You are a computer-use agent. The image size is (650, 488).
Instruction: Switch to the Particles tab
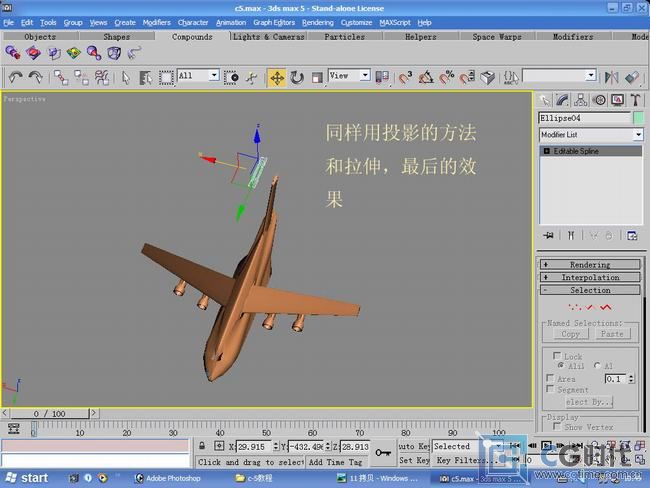[x=344, y=37]
